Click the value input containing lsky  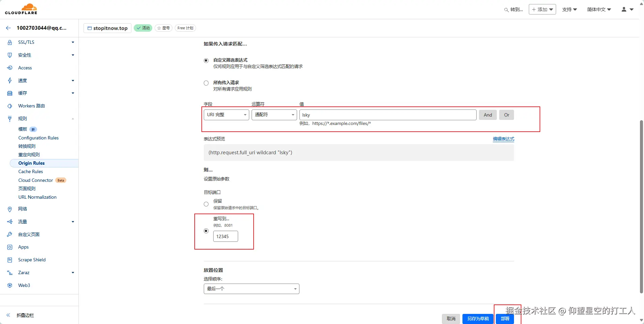tap(388, 115)
